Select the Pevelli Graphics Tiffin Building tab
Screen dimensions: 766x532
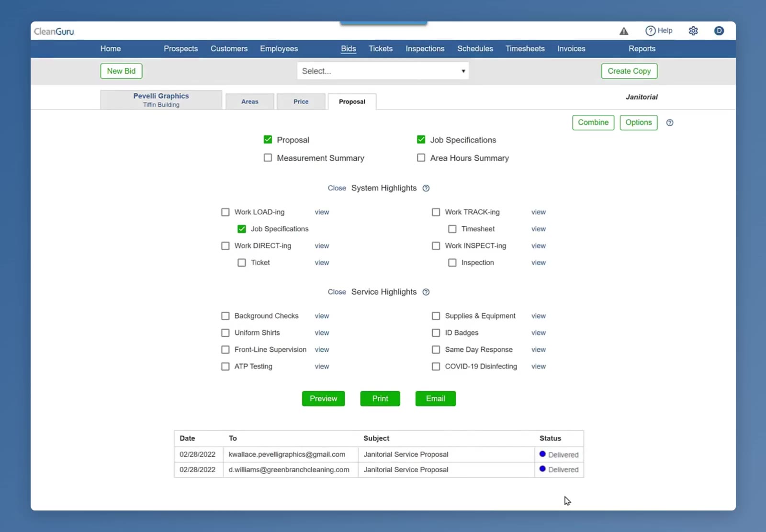(x=161, y=100)
